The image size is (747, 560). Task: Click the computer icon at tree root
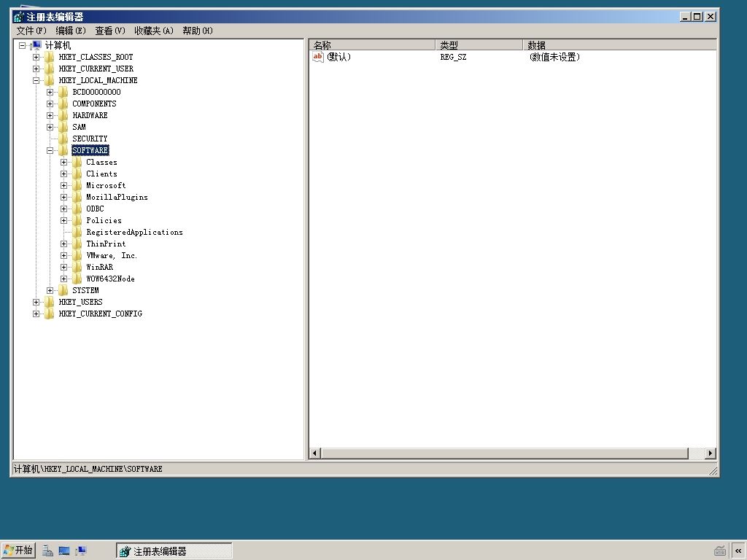pyautogui.click(x=36, y=45)
